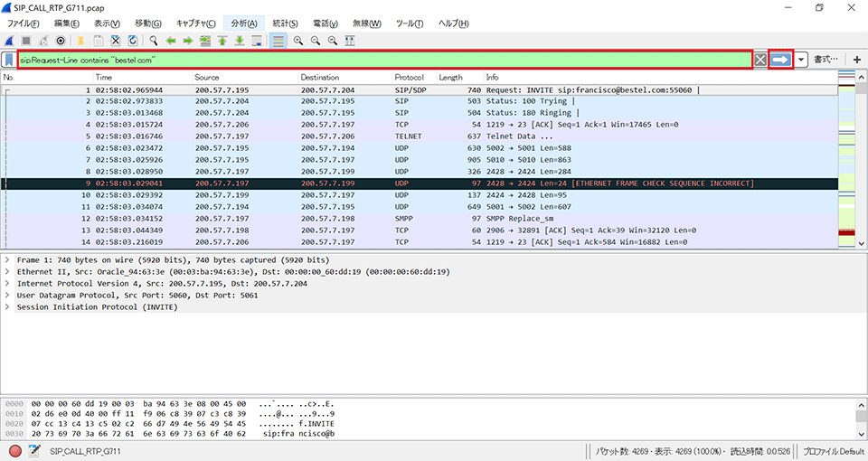Click the save capture file icon
Image resolution: width=868 pixels, height=461 pixels.
click(x=98, y=41)
